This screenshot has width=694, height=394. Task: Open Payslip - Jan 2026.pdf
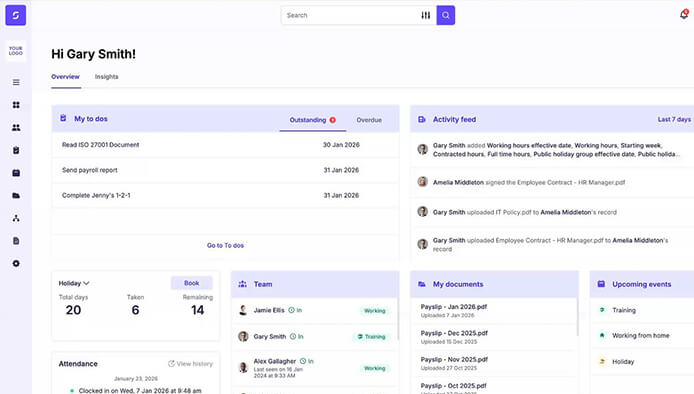click(454, 307)
